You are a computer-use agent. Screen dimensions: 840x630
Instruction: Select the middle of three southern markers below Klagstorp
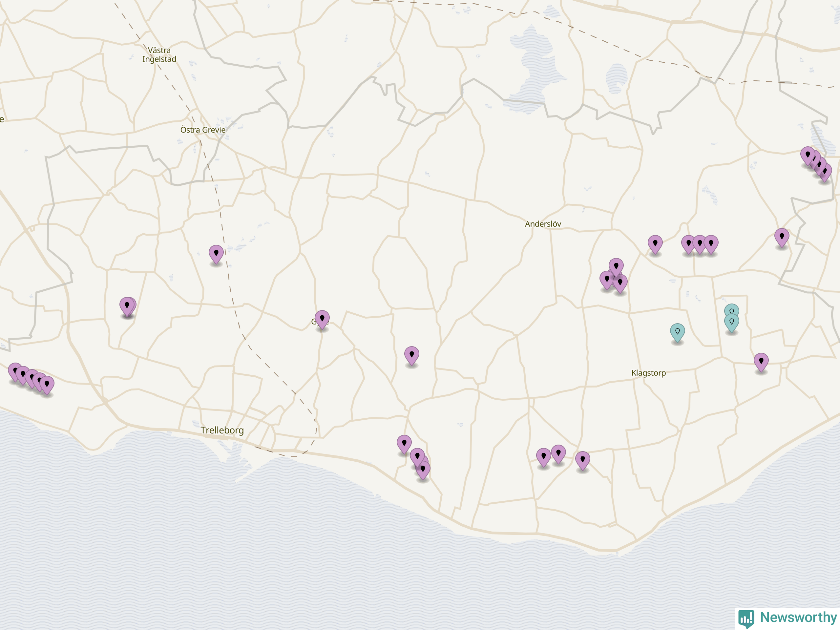pyautogui.click(x=558, y=454)
